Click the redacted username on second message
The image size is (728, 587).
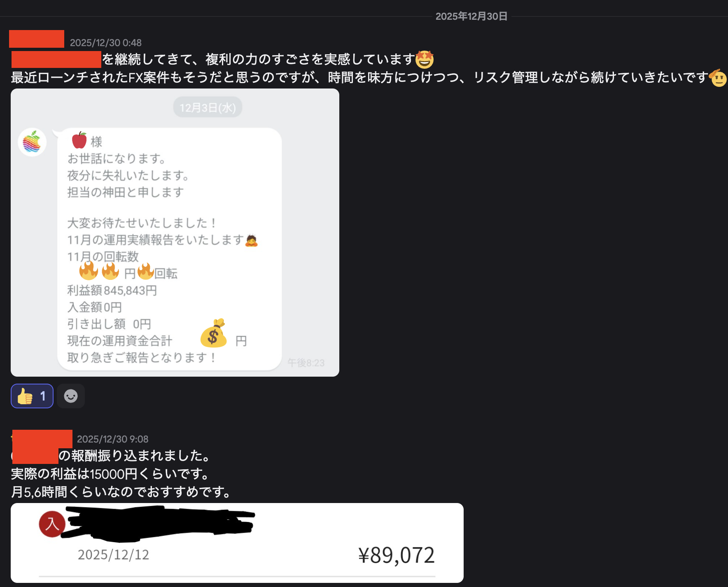(x=42, y=439)
